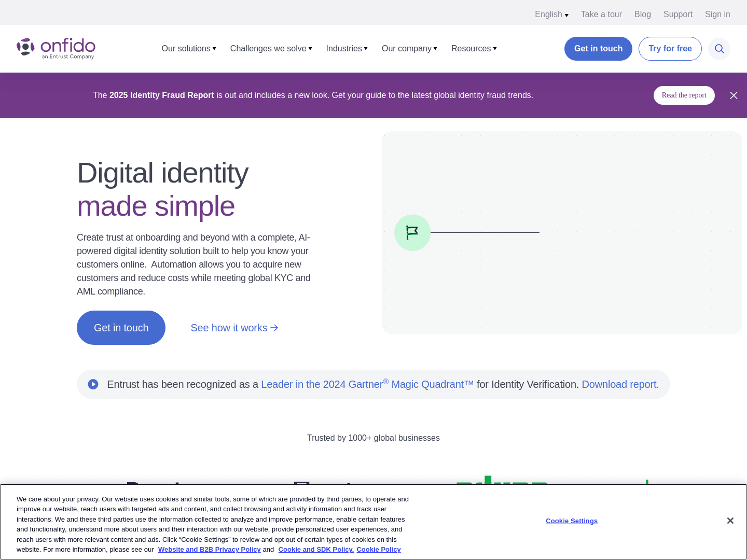747x560 pixels.
Task: Sign in to your account
Action: click(x=717, y=14)
